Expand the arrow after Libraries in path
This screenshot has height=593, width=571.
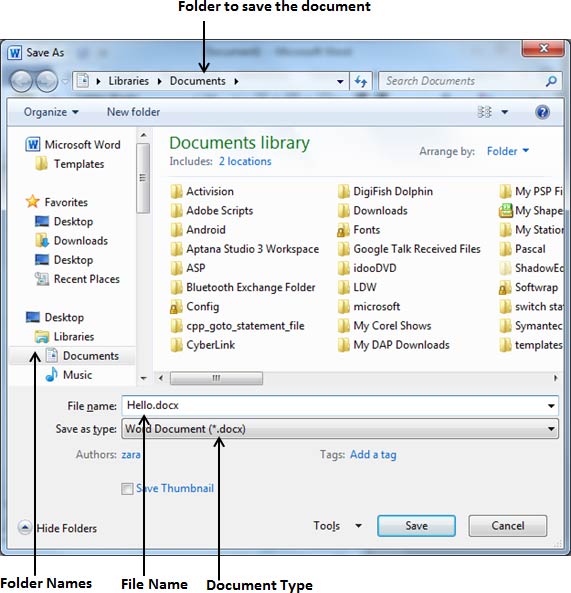(159, 81)
